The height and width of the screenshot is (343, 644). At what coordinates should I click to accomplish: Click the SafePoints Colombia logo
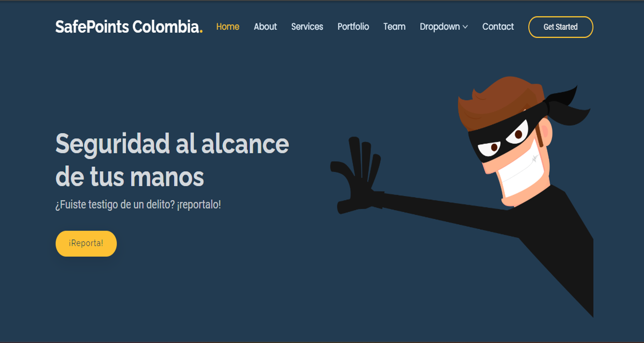pyautogui.click(x=129, y=27)
